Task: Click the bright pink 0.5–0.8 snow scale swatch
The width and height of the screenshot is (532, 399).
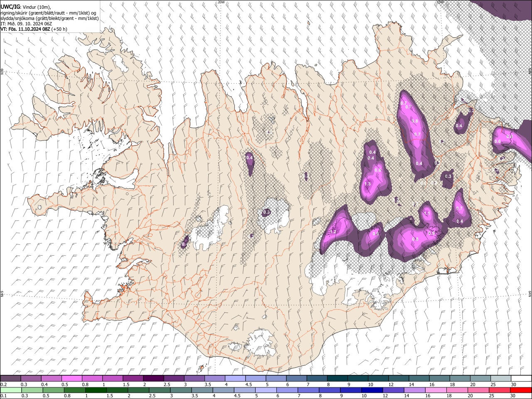Action: click(x=71, y=378)
